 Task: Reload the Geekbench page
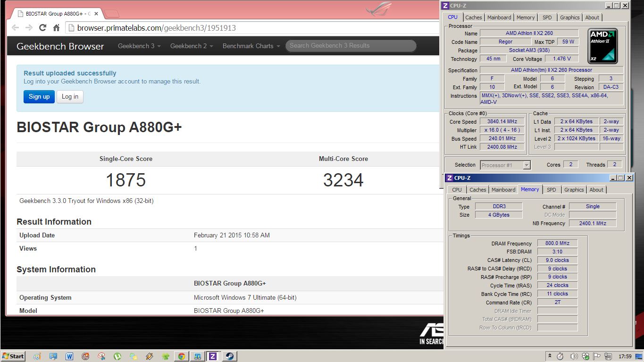coord(42,27)
